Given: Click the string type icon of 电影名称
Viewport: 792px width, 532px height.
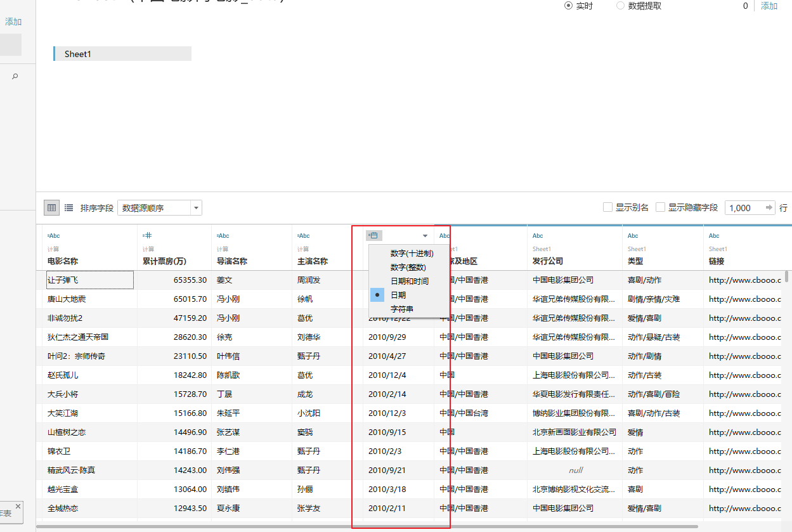Looking at the screenshot, I should (54, 236).
